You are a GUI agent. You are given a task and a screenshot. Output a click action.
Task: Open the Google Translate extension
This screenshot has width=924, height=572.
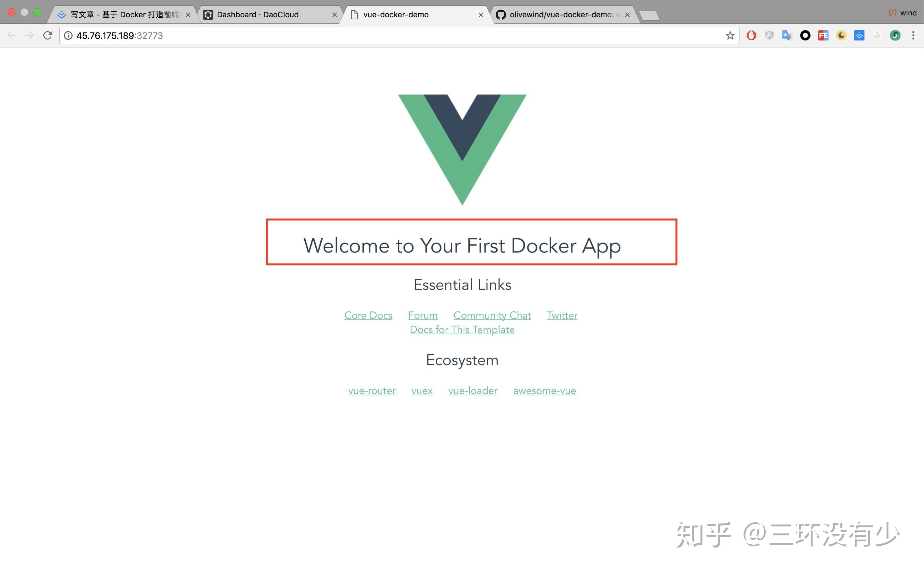[787, 36]
